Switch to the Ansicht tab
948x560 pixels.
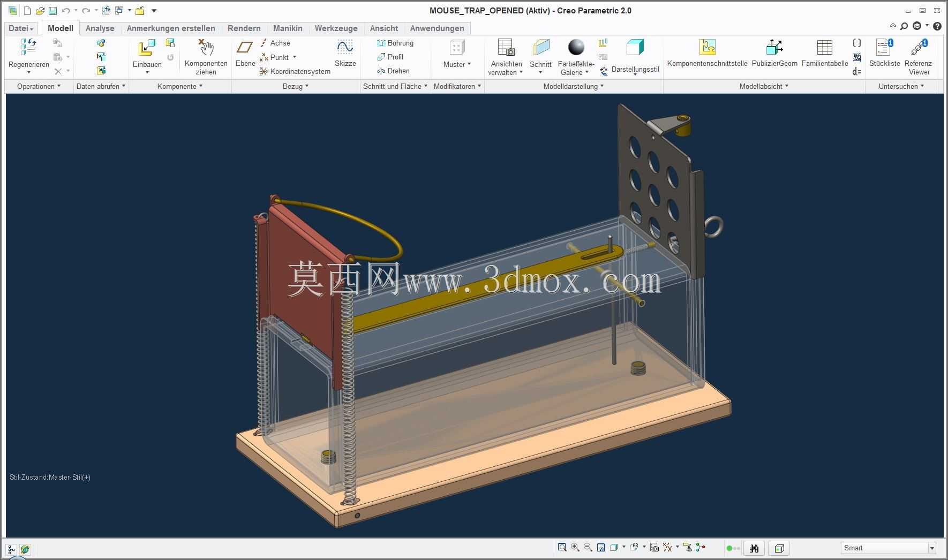click(384, 28)
